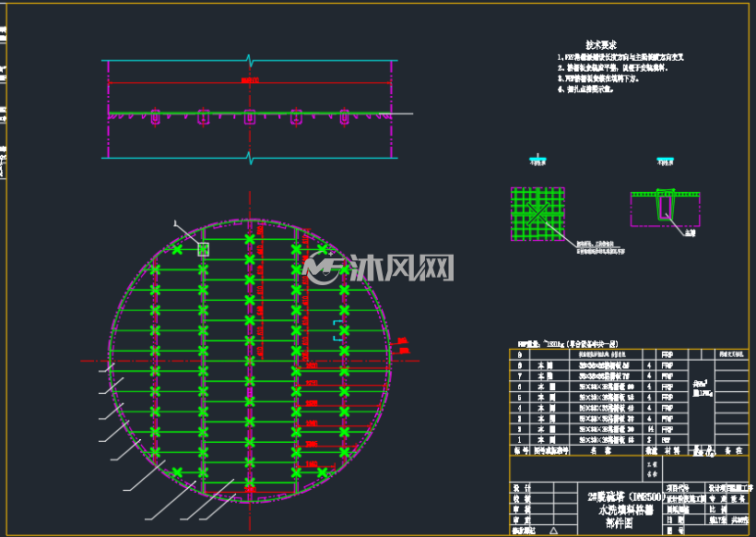This screenshot has height=537, width=756.
Task: Select the white square marker on plan view
Action: [x=204, y=249]
